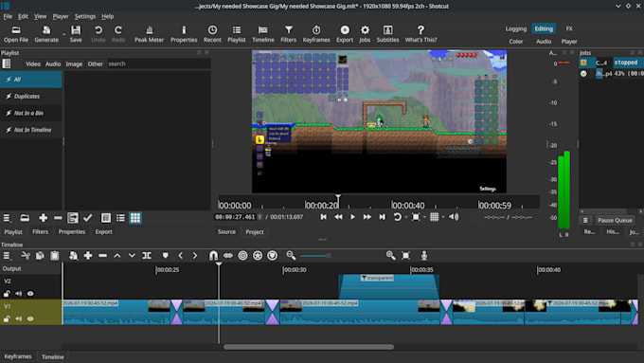Screen dimensions: 644x363
Task: Toggle timeline Ripple Markers
Action: click(x=273, y=256)
